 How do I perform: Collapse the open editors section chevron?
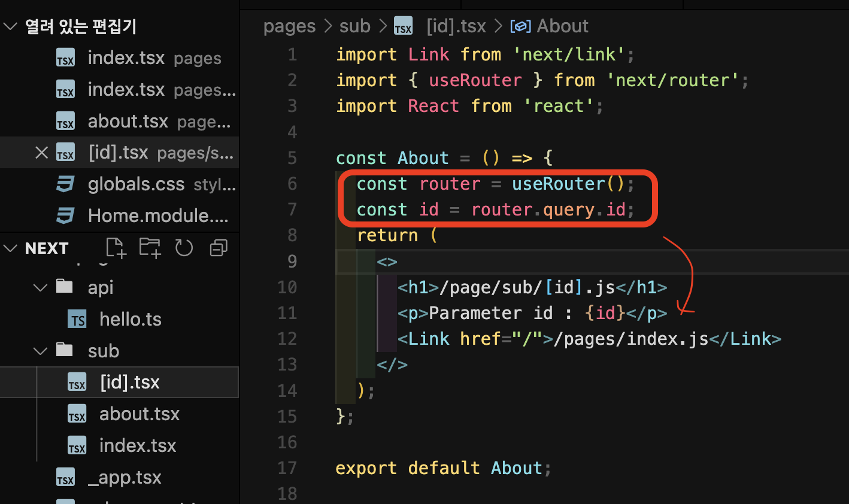click(x=10, y=26)
